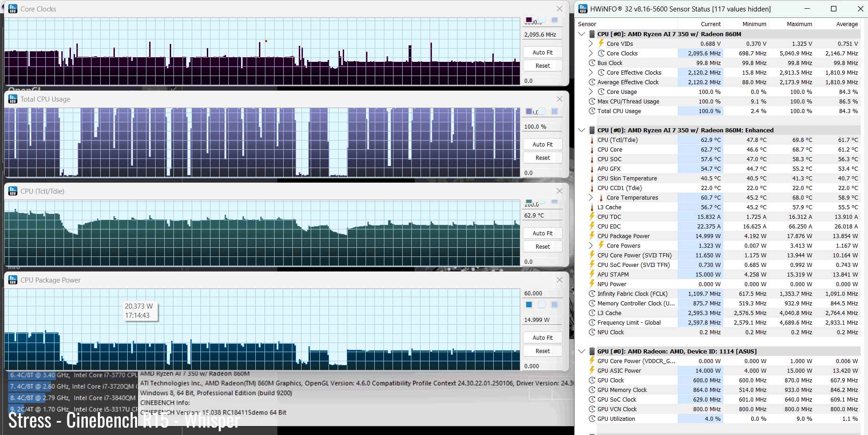Click Auto Fit in the Core Clocks graph
This screenshot has height=435, width=868.
[543, 53]
